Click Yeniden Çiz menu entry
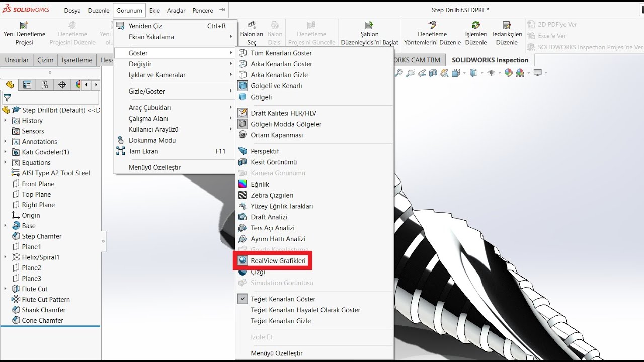 pyautogui.click(x=175, y=26)
